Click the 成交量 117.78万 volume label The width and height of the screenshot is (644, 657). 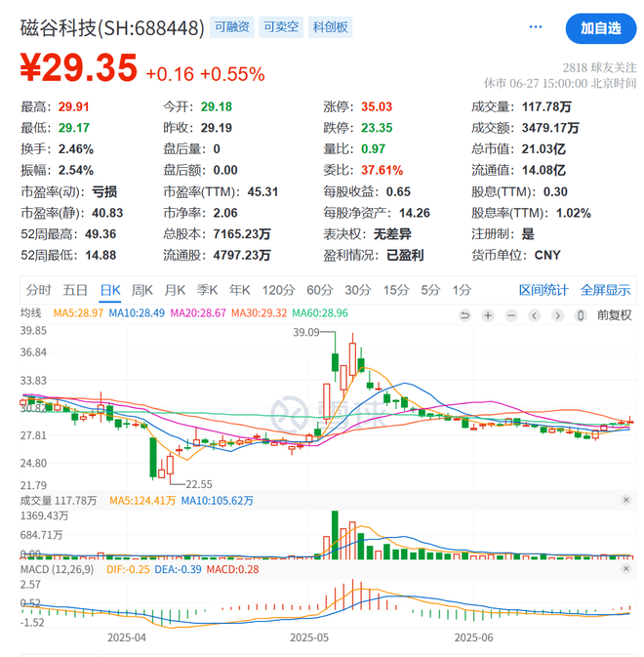[x=59, y=500]
